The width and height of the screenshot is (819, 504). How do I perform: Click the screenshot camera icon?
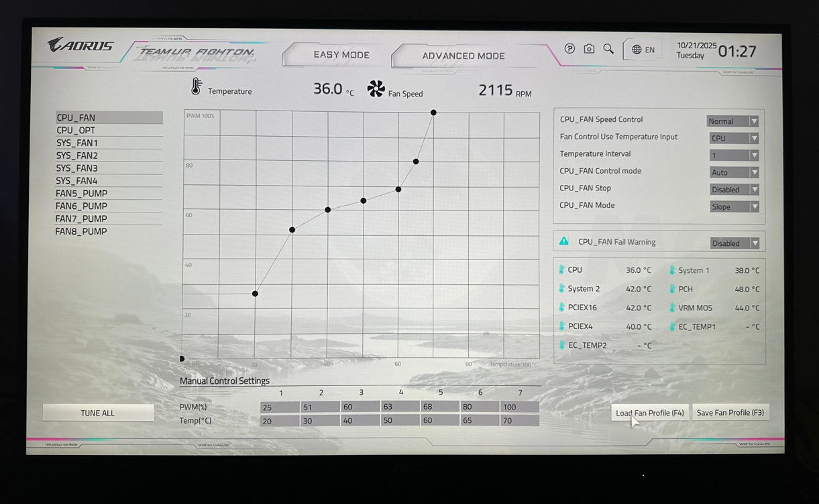click(x=589, y=48)
